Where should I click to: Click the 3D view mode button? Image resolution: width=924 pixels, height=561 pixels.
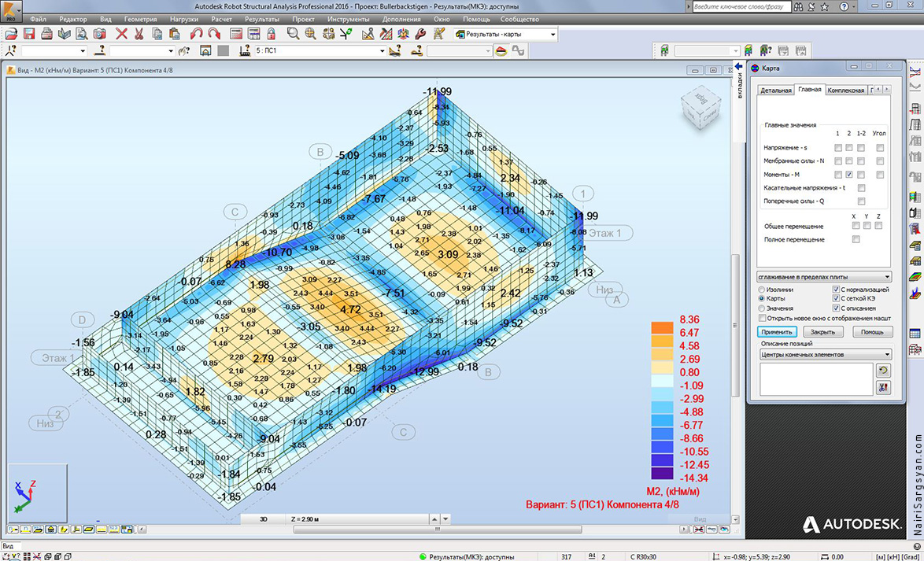(264, 519)
